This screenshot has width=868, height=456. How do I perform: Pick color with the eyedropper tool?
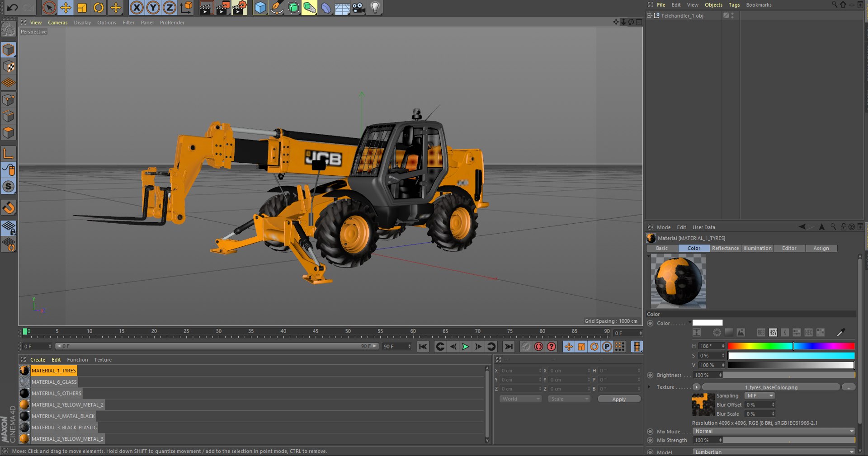[840, 333]
